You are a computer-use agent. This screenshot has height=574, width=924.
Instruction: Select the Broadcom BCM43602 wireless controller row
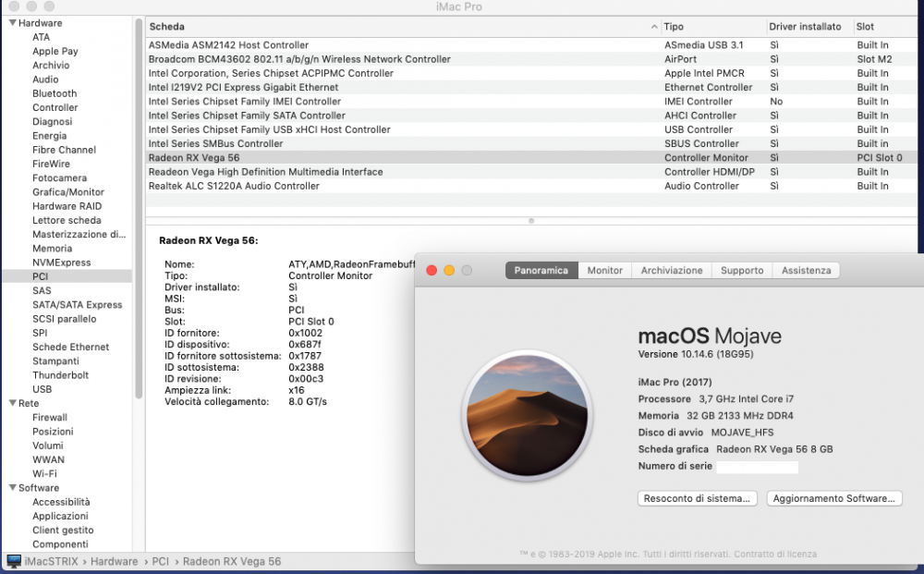(x=530, y=59)
